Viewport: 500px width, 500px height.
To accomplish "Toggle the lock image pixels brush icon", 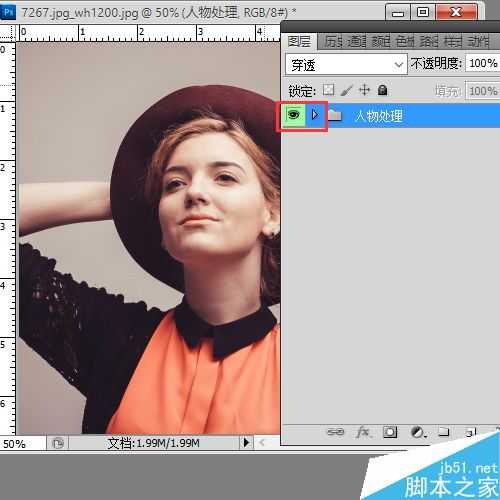I will 347,90.
